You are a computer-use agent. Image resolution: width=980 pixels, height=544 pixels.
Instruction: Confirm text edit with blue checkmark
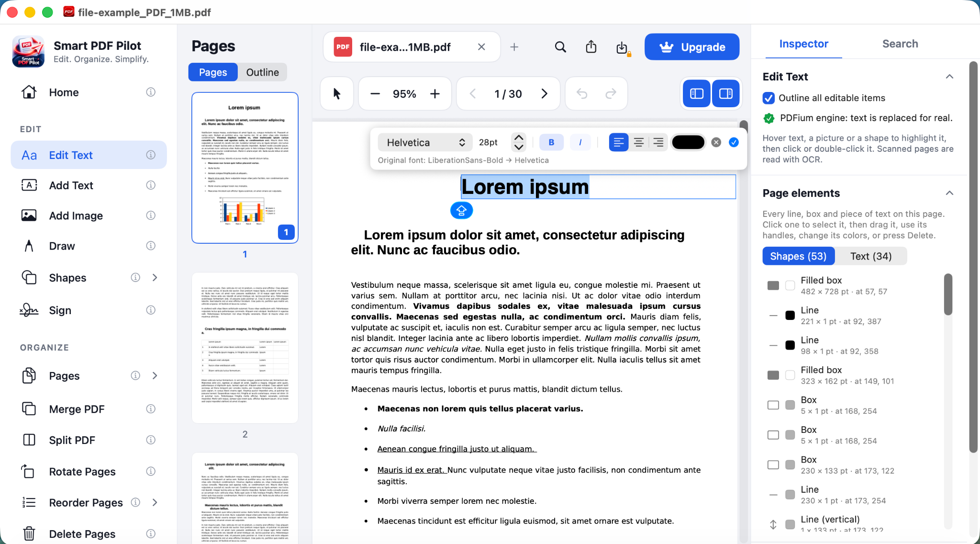(734, 142)
